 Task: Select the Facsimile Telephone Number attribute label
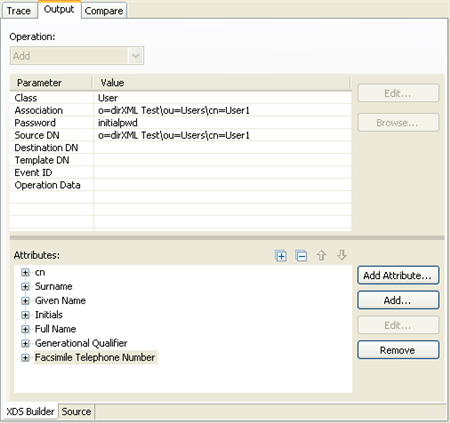(95, 358)
